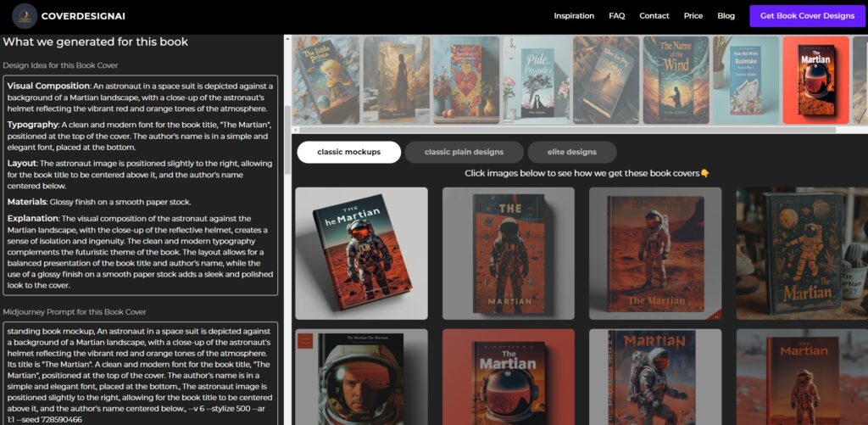Open the dark illustrated Martian cover mockup

[802, 254]
